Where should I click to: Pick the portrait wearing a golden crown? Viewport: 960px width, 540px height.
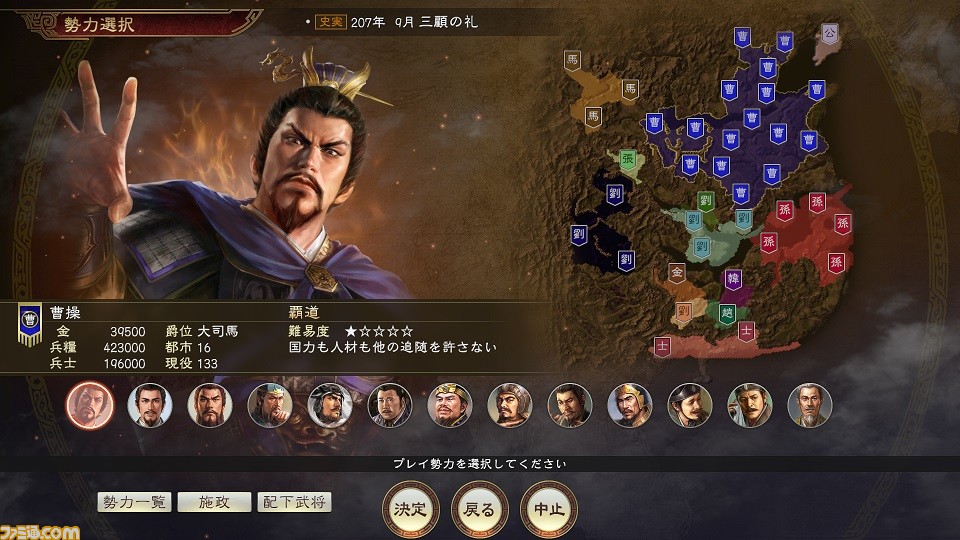click(450, 405)
